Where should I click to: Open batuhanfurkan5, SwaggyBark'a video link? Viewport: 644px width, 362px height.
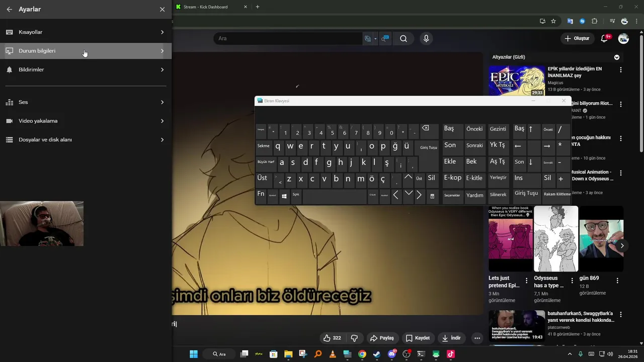581,317
